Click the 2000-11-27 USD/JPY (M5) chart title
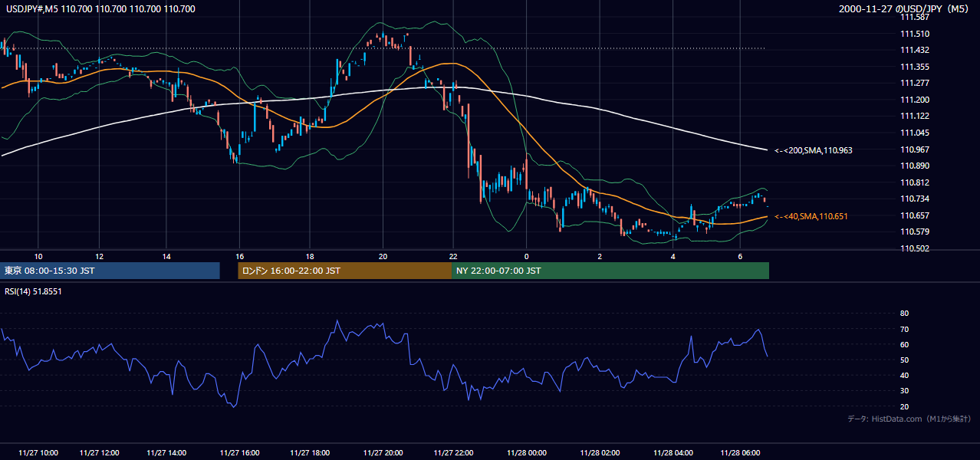 [904, 9]
